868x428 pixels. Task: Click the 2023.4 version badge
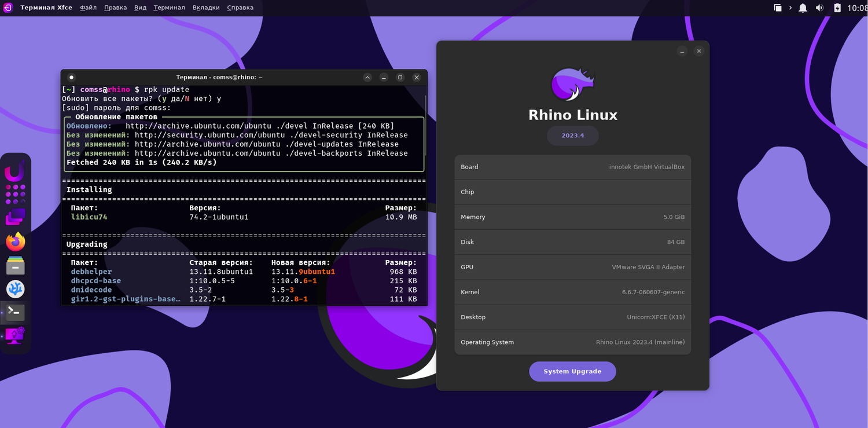[x=573, y=136]
